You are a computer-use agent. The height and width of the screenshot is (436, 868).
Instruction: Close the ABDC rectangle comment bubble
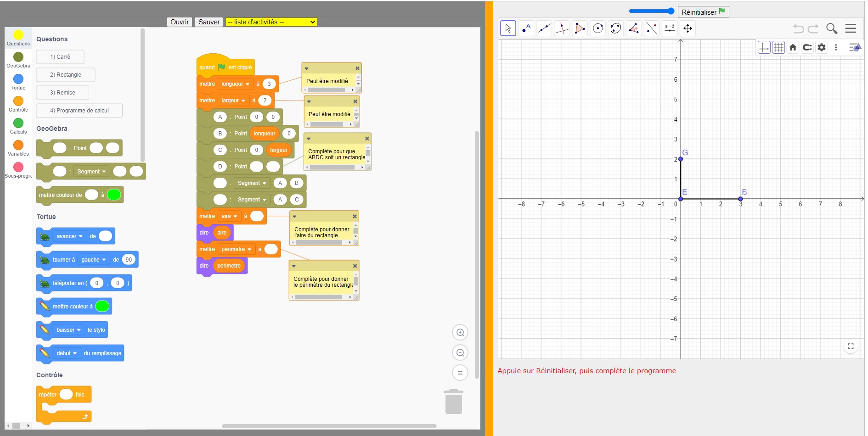coord(367,139)
